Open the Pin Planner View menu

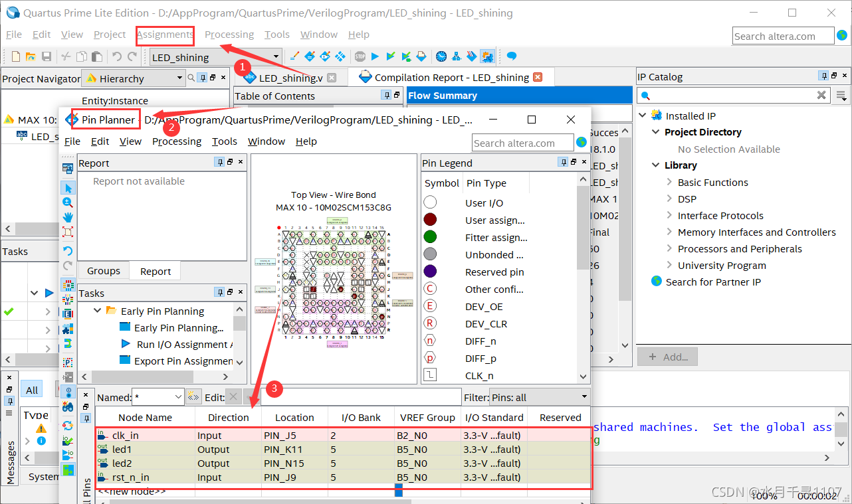coord(130,141)
